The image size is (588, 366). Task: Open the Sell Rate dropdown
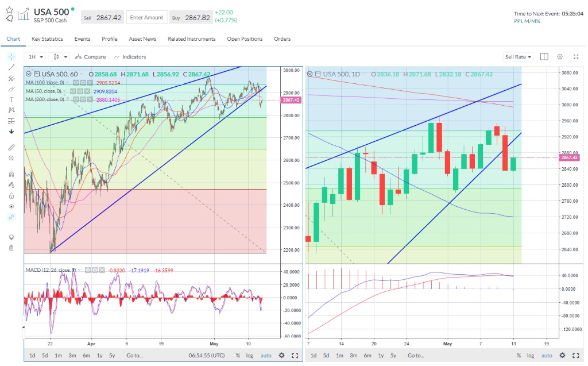(x=518, y=57)
